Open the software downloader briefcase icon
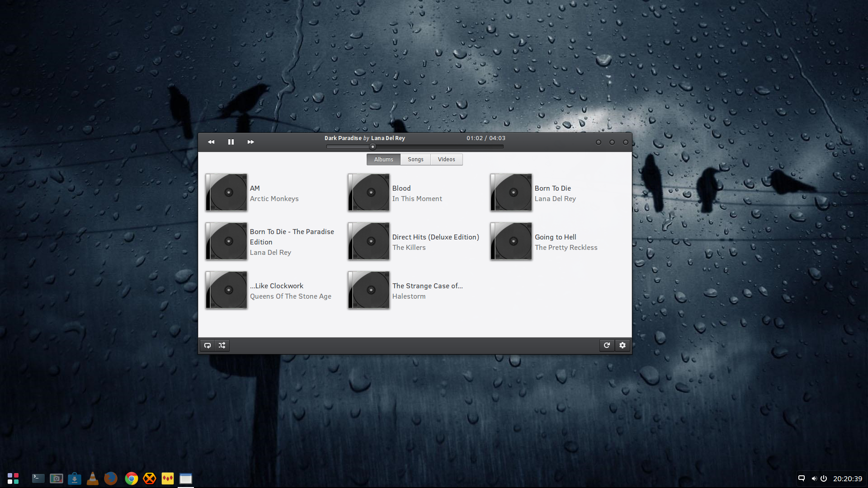The image size is (868, 488). (75, 479)
